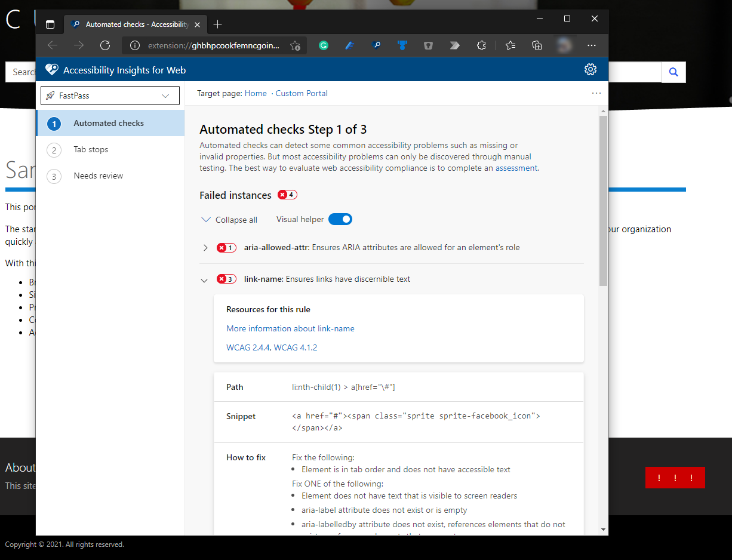
Task: Open the Home target page link
Action: [256, 93]
